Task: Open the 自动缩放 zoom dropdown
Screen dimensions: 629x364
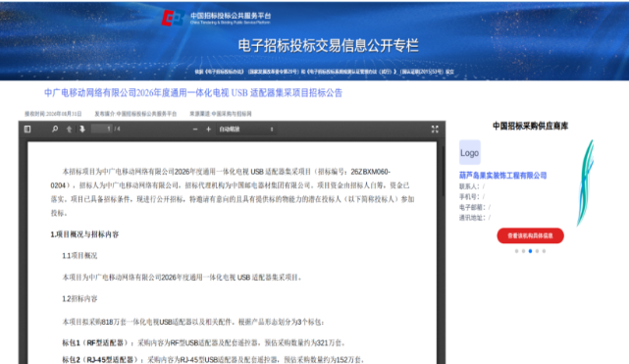Action: [x=246, y=130]
